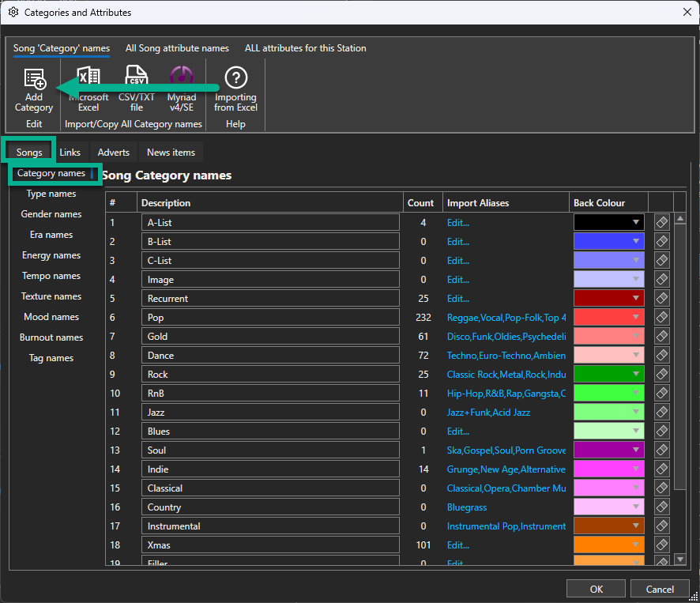The width and height of the screenshot is (700, 603).
Task: Edit import aliases for Xmas
Action: point(458,545)
